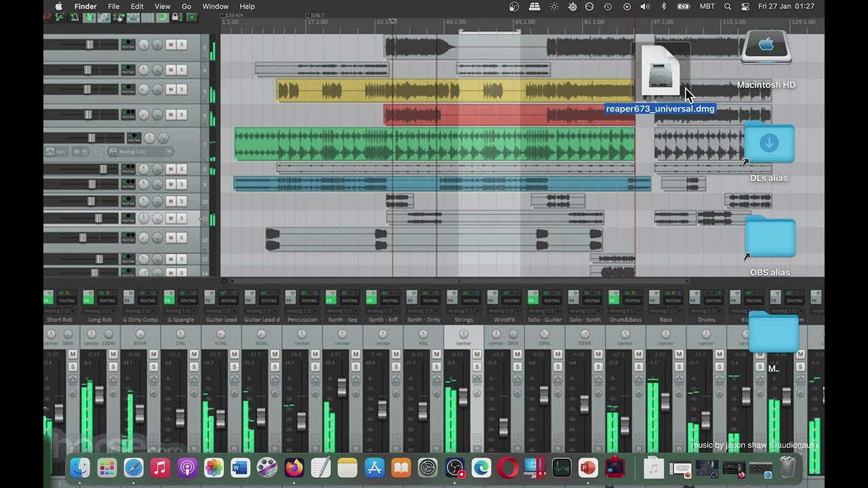The image size is (868, 488).
Task: Click the pan knob on the Guitar Lead strip
Action: [220, 333]
